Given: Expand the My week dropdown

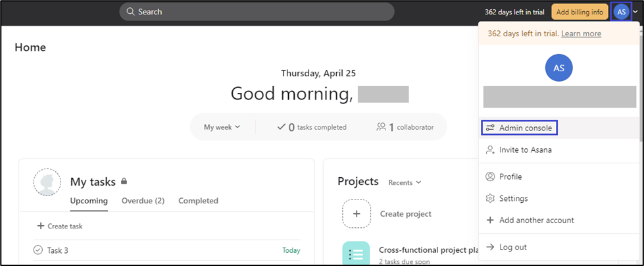Looking at the screenshot, I should [x=222, y=127].
